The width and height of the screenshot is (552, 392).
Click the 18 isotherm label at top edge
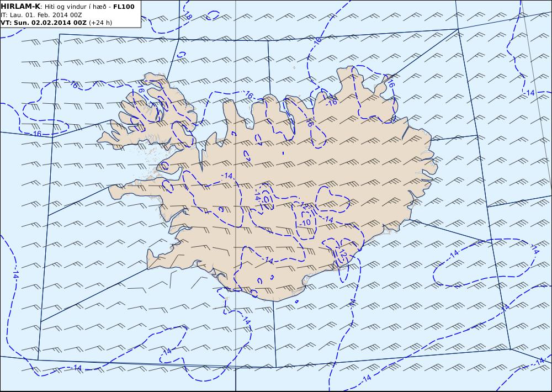tap(188, 15)
